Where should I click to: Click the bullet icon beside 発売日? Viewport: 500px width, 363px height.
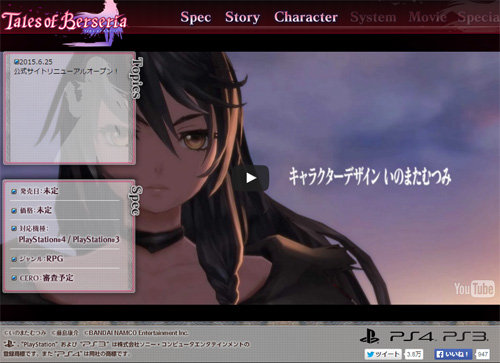tap(14, 191)
